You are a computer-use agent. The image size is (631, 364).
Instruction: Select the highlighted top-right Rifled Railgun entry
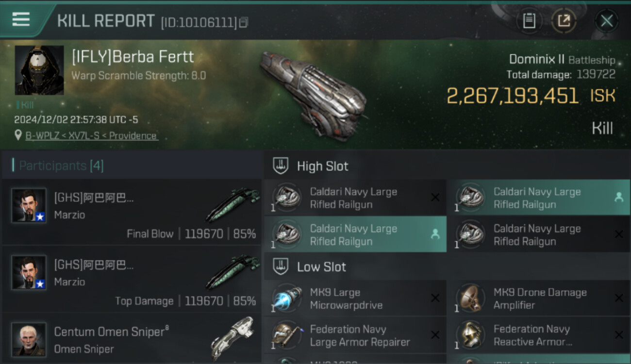click(x=538, y=198)
